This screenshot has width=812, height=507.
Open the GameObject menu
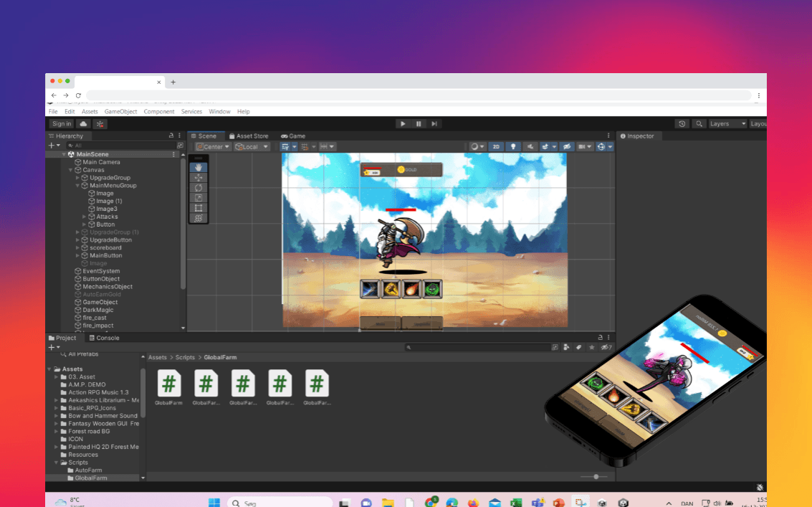point(120,111)
